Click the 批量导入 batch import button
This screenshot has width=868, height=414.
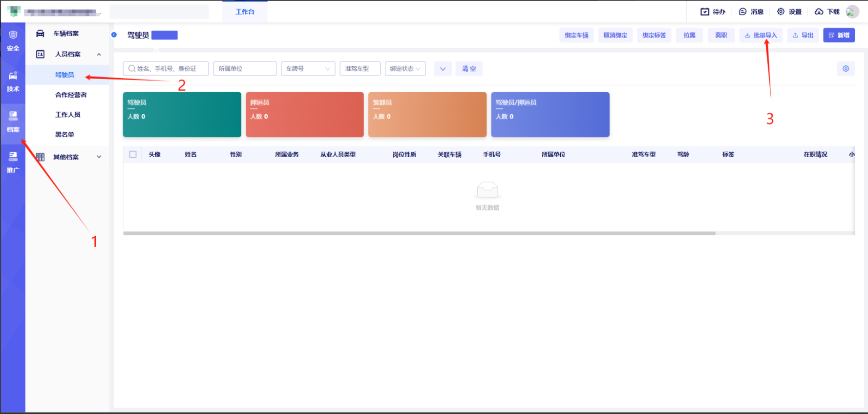point(761,35)
